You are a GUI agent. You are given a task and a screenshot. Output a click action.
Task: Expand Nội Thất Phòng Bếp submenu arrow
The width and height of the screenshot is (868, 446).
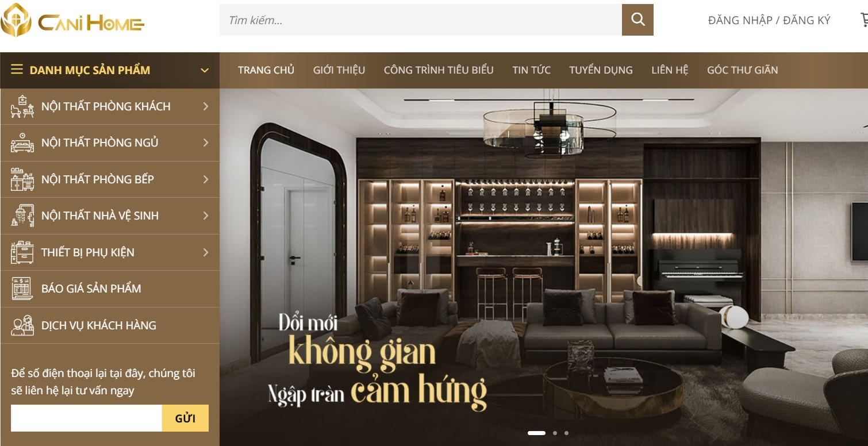point(206,179)
